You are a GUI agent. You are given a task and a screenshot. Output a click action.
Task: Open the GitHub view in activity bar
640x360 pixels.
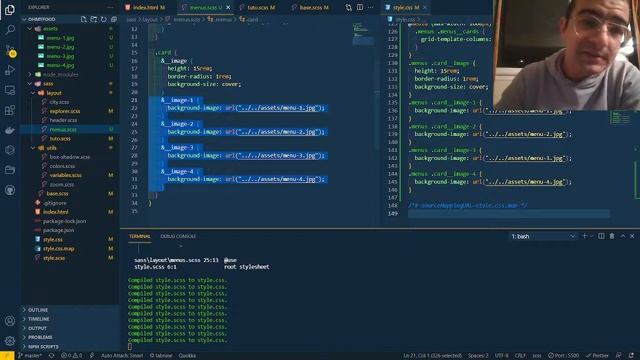(x=10, y=190)
